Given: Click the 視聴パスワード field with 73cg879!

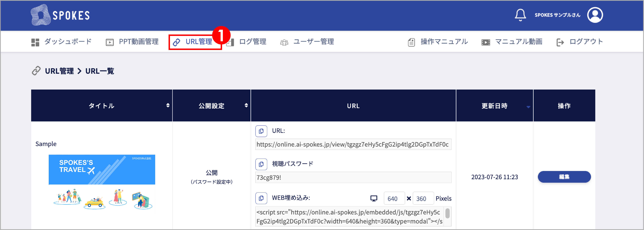Looking at the screenshot, I should click(353, 177).
